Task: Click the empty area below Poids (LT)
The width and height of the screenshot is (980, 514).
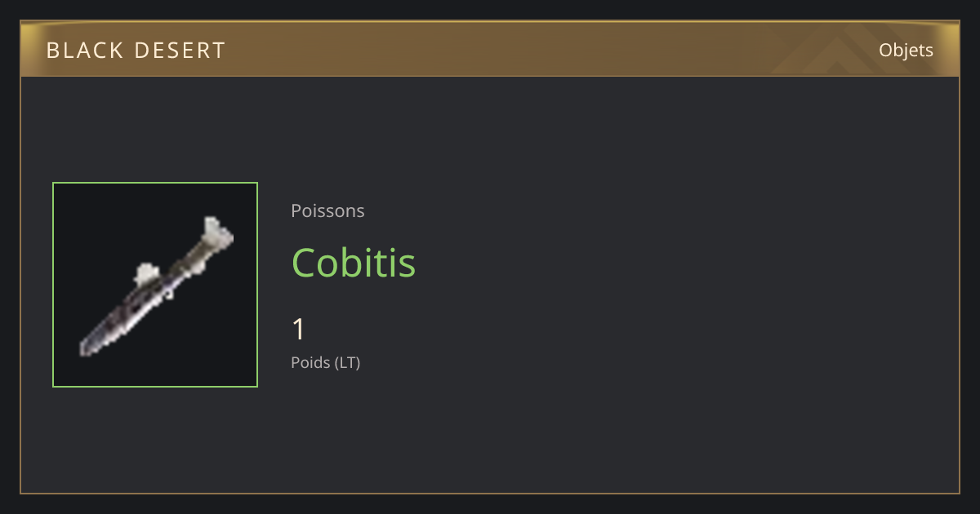Action: click(490, 432)
